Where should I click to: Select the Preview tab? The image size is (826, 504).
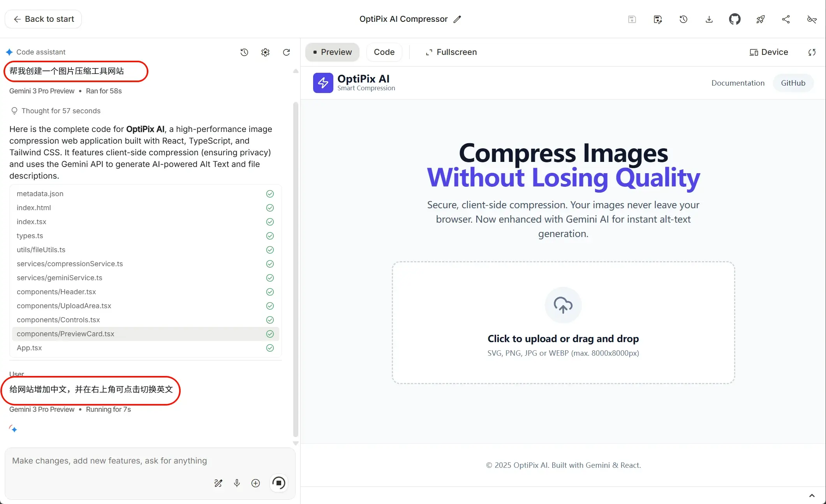tap(332, 52)
